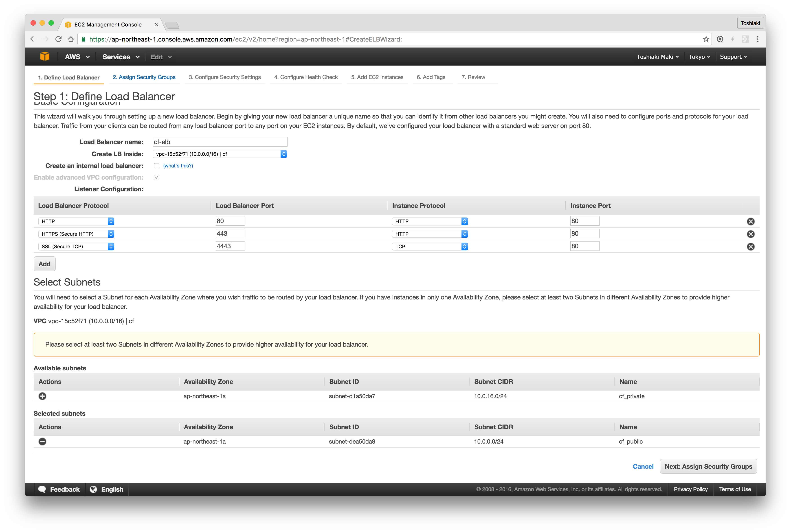The width and height of the screenshot is (791, 532).
Task: Bookmark page with the star icon
Action: [x=706, y=39]
